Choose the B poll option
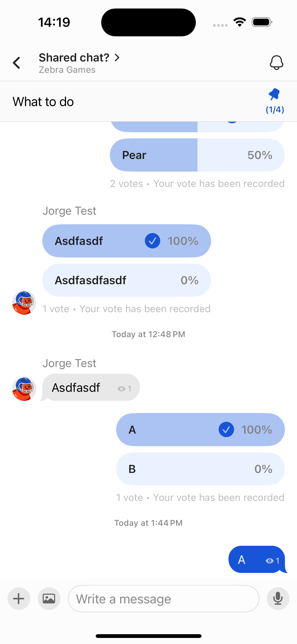Image resolution: width=297 pixels, height=644 pixels. [200, 469]
